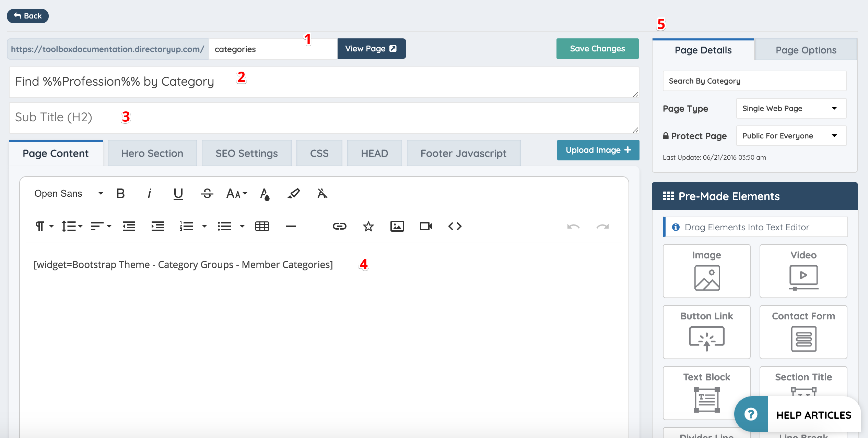Toggle bold formatting in editor

120,194
